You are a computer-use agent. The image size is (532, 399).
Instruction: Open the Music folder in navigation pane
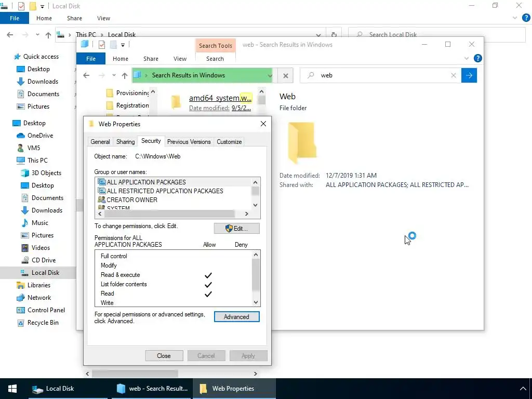[35, 222]
